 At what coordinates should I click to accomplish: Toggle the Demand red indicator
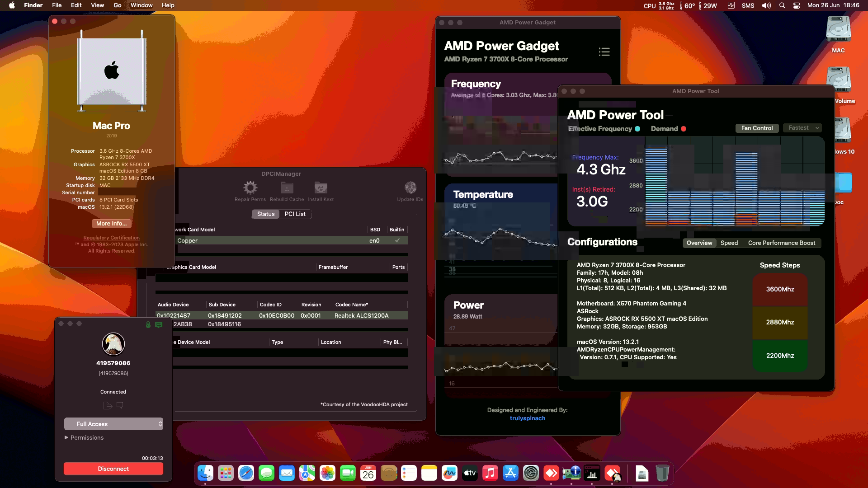[x=684, y=129]
